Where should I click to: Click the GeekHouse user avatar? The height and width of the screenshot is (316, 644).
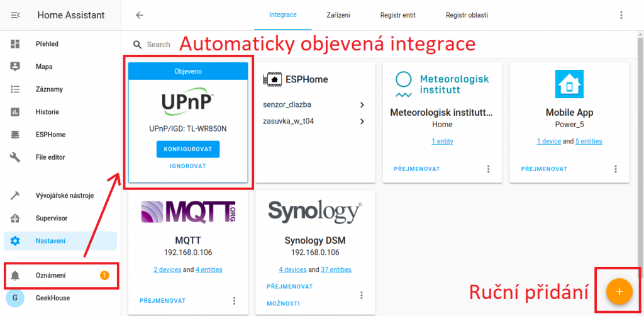(x=15, y=298)
